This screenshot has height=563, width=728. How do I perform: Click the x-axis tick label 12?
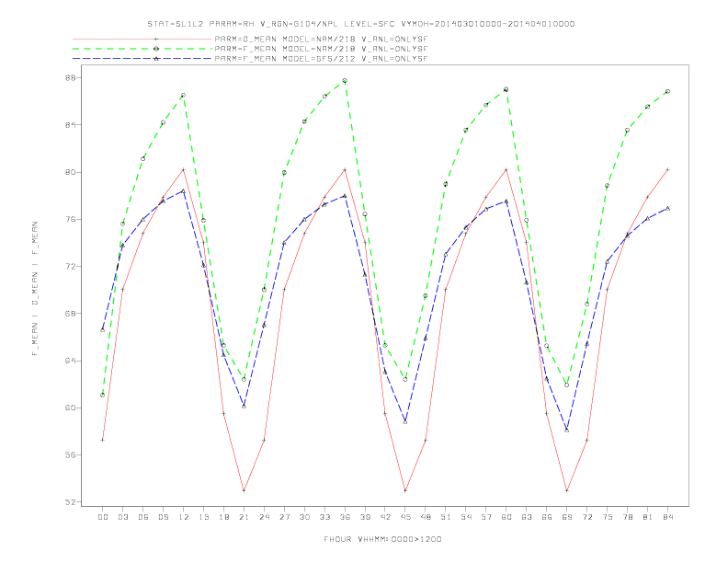tap(184, 517)
